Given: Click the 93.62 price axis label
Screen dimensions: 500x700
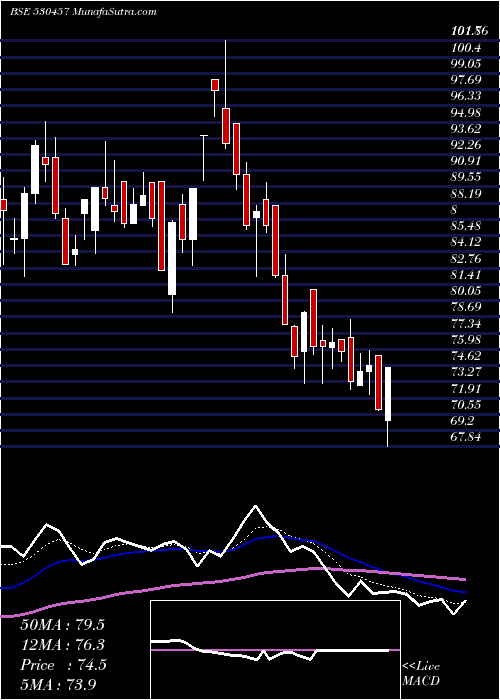Looking at the screenshot, I should pyautogui.click(x=466, y=129).
